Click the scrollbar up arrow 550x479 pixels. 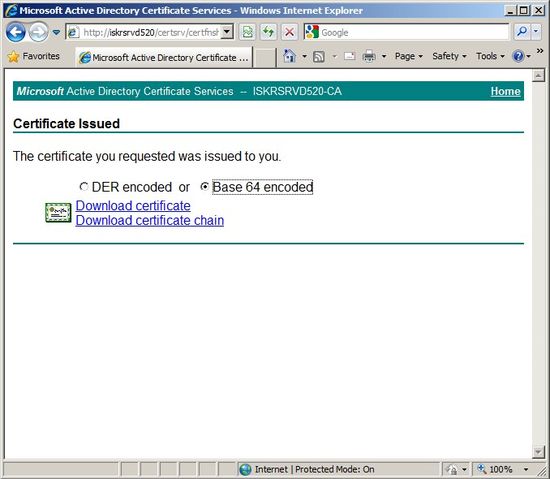pos(538,75)
